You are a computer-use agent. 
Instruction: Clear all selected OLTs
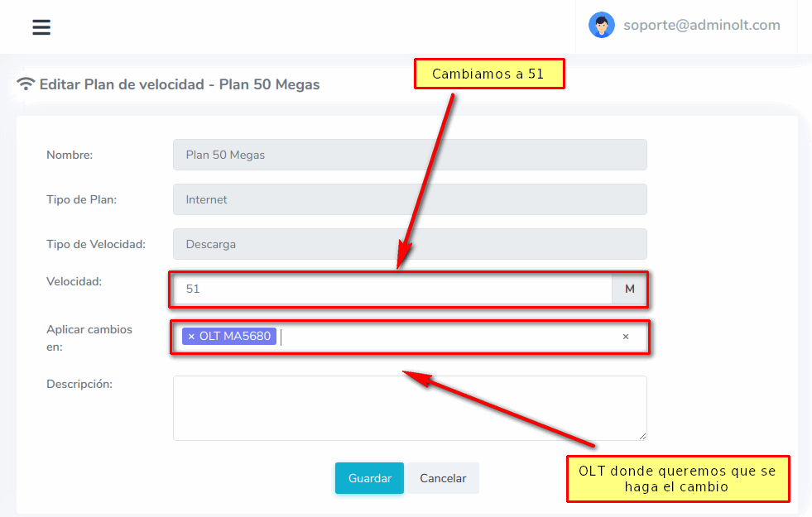626,337
